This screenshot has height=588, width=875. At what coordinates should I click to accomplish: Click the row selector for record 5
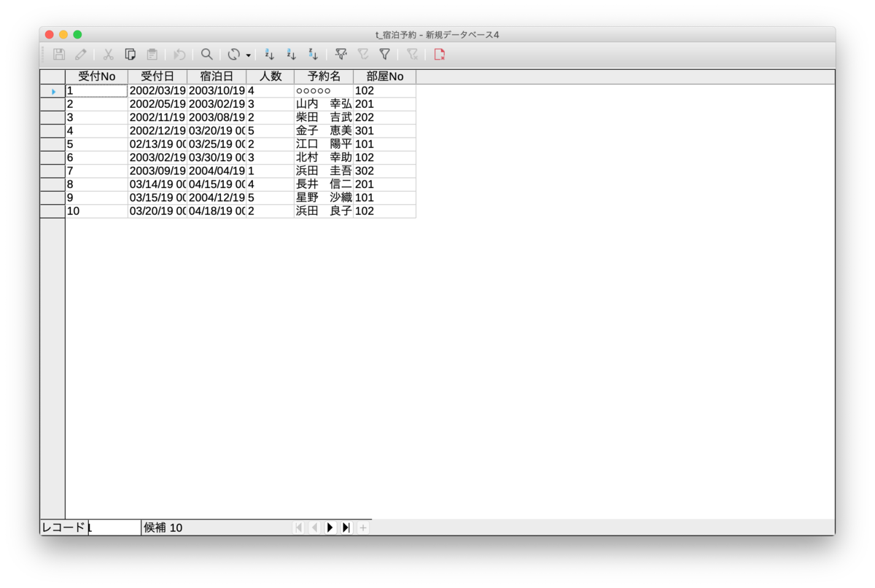click(52, 144)
